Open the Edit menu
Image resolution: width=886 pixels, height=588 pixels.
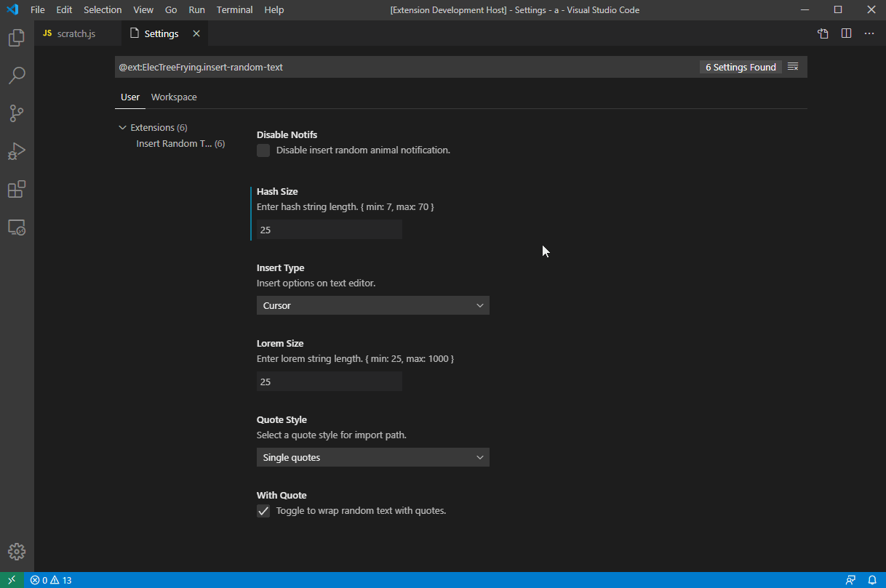[64, 9]
